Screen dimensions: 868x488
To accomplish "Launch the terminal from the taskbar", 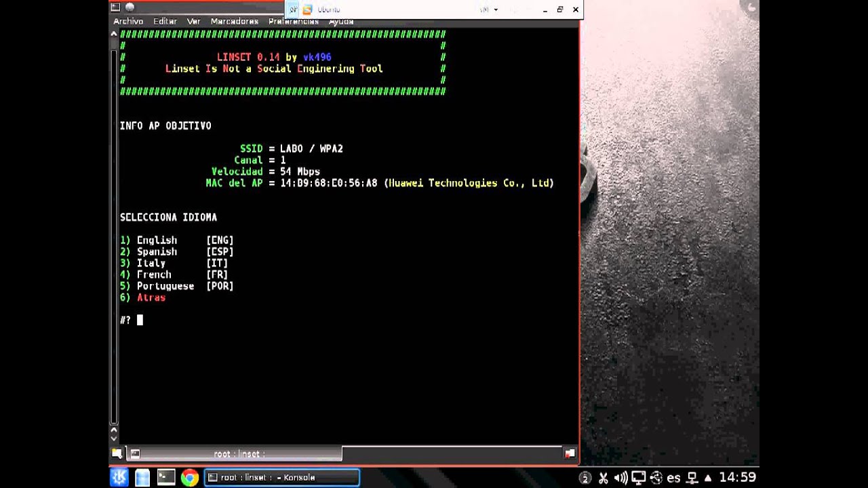I will 166,477.
